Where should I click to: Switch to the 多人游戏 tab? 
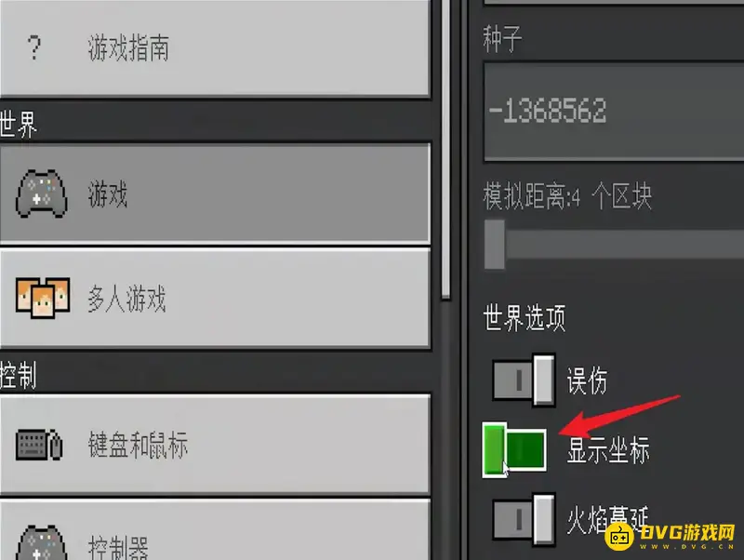[x=215, y=298]
